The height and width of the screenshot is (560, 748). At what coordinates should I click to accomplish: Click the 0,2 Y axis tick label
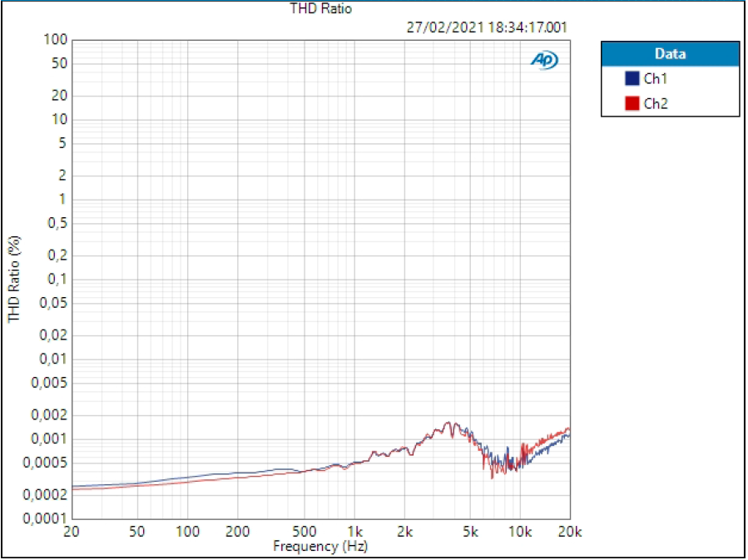[x=57, y=255]
